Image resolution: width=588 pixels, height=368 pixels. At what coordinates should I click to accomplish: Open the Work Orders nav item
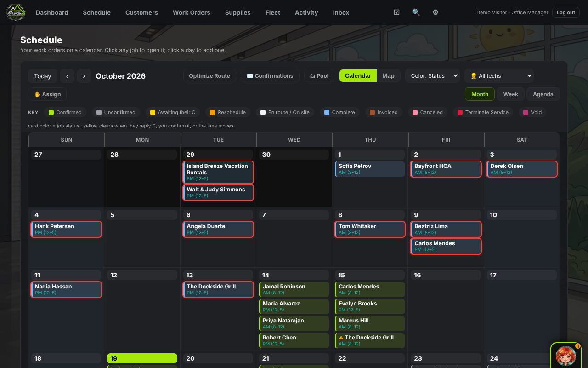[x=192, y=12]
